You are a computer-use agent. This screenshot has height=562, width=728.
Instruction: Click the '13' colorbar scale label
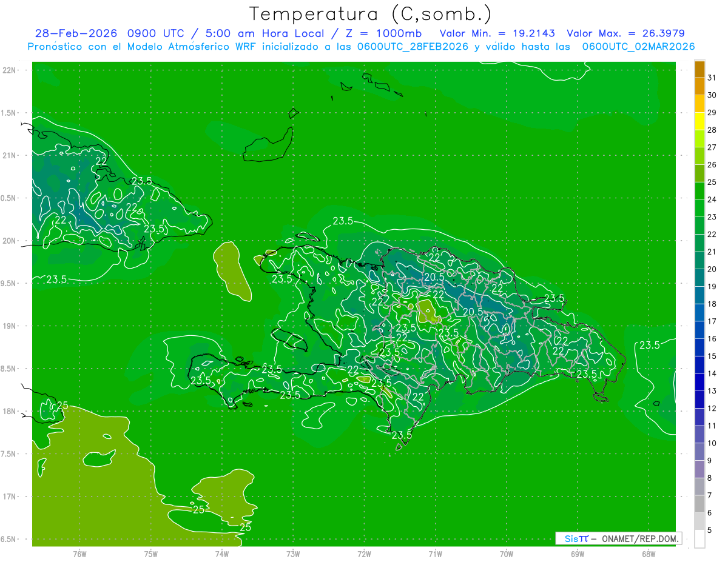(712, 390)
